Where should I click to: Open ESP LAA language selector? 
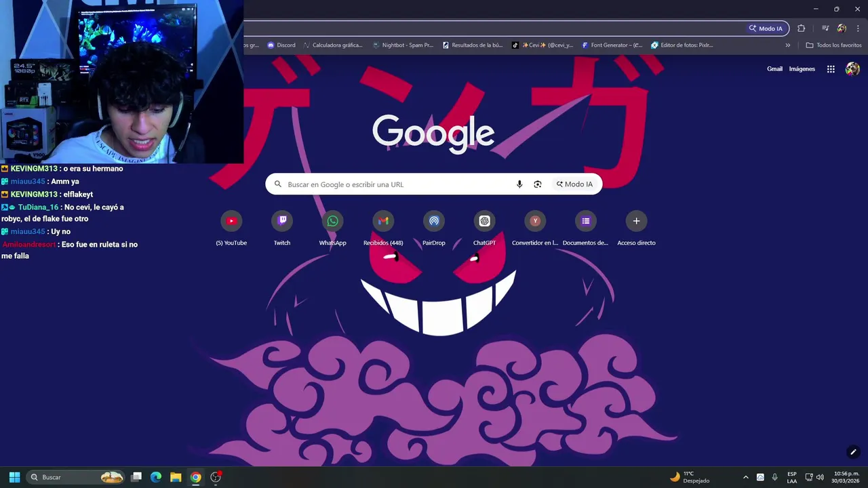pyautogui.click(x=792, y=477)
